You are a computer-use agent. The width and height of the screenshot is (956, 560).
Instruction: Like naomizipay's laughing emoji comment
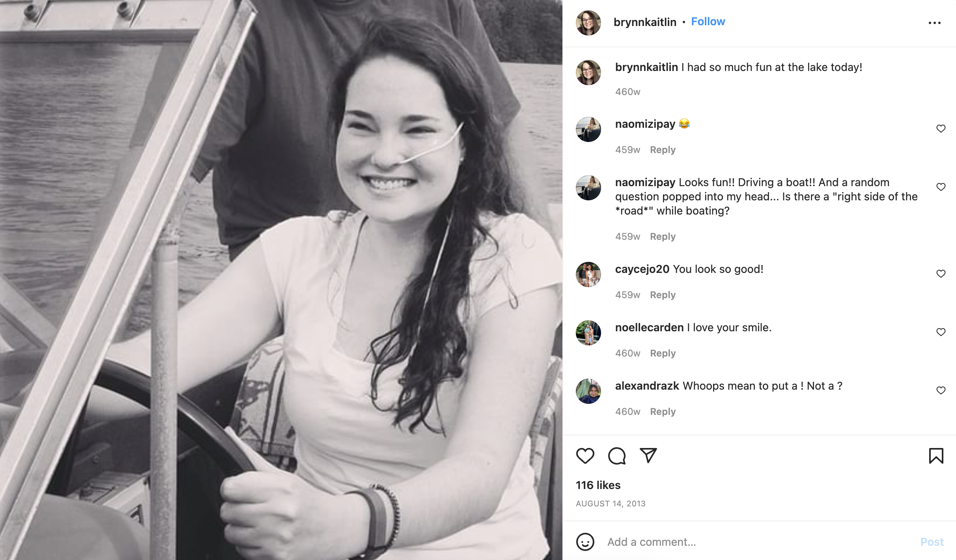point(941,129)
